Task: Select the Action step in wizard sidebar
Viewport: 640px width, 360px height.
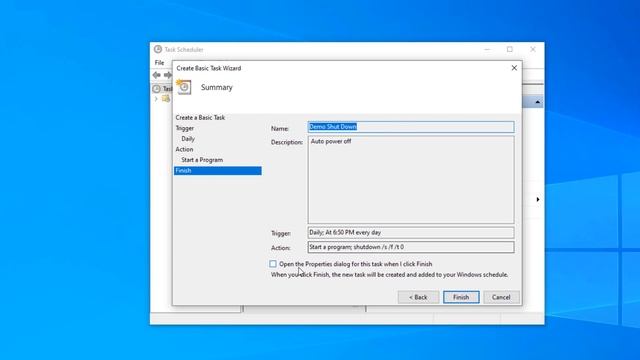Action: tap(184, 149)
